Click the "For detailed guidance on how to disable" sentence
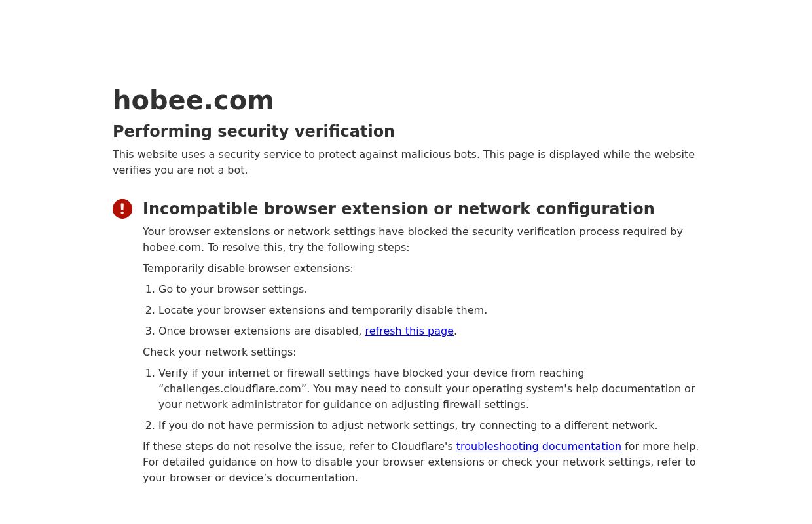812x524 pixels. (x=419, y=462)
